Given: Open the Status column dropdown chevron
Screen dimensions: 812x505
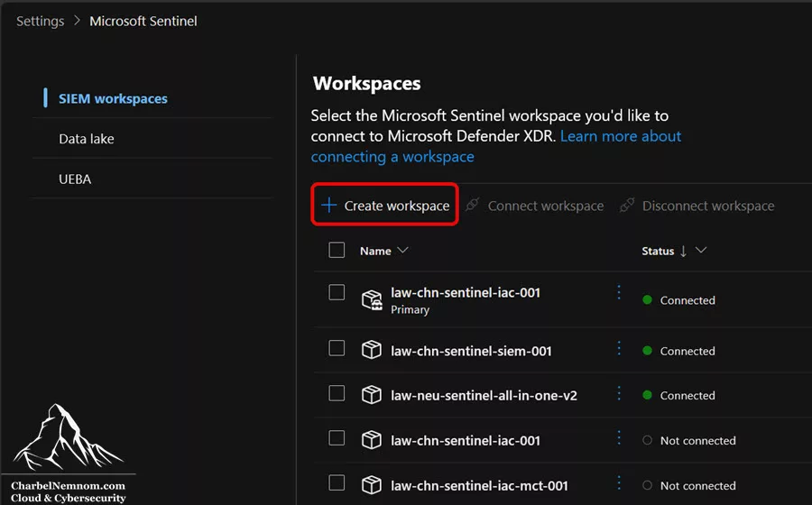Looking at the screenshot, I should (x=701, y=251).
